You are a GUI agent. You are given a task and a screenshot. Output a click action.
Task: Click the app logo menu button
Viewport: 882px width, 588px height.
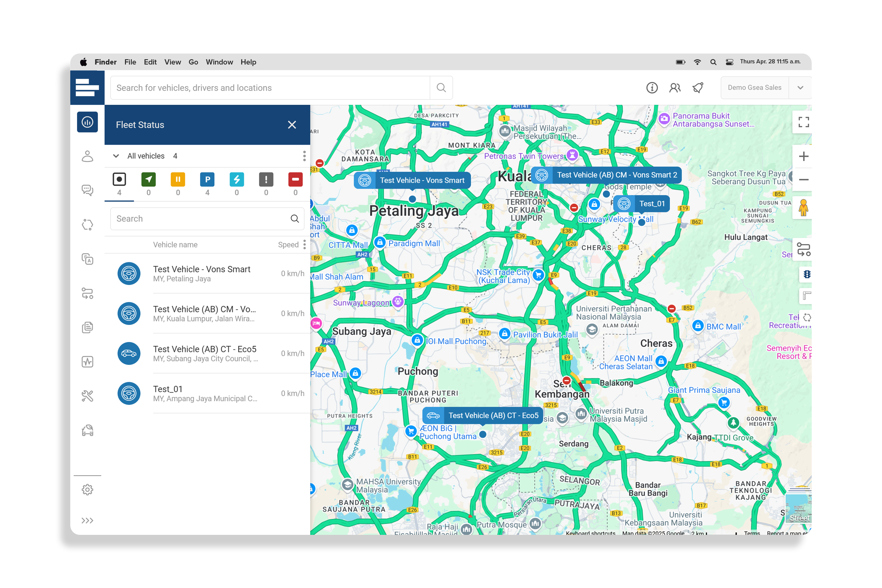pyautogui.click(x=87, y=87)
